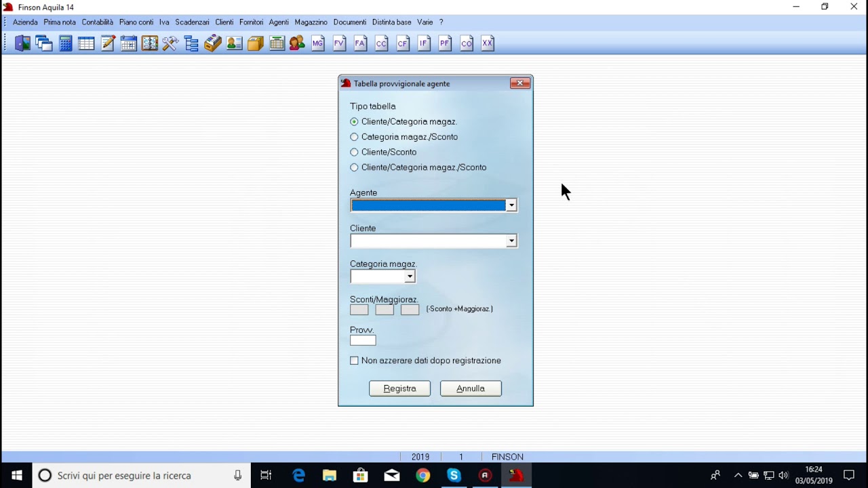The height and width of the screenshot is (488, 868).
Task: Click the address book toolbar icon
Action: click(150, 43)
